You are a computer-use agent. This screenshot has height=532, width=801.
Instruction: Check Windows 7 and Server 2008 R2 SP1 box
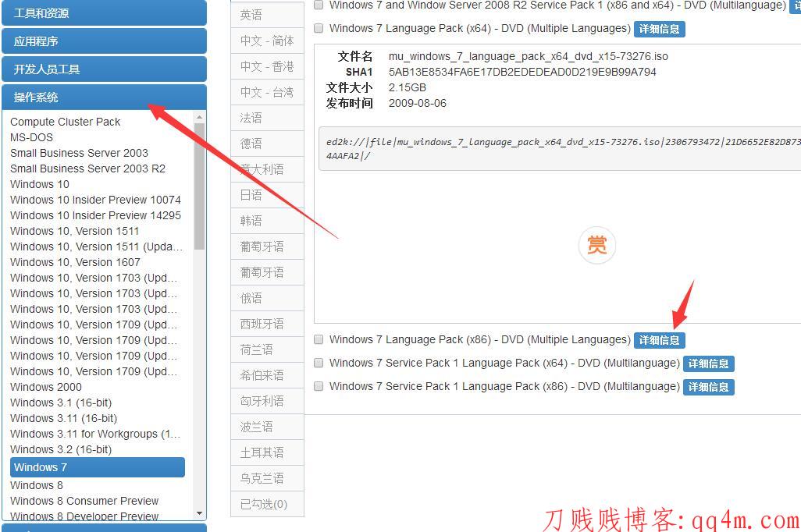pos(319,5)
